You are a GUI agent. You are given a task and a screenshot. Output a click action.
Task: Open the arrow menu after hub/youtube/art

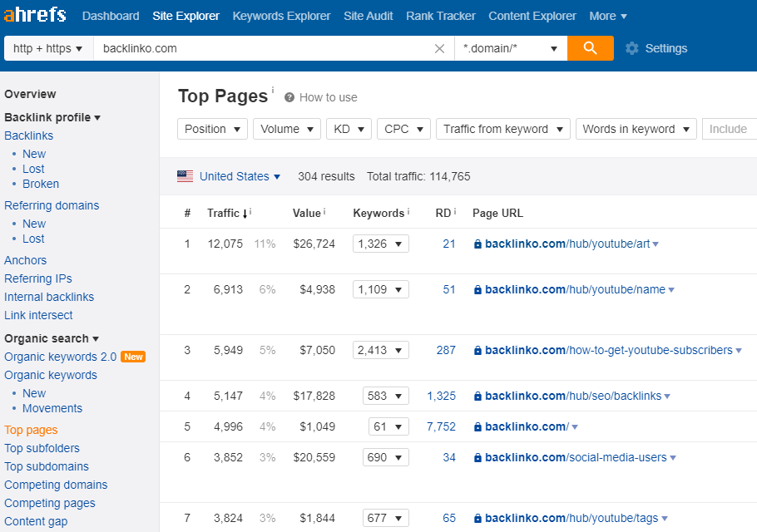pos(656,244)
